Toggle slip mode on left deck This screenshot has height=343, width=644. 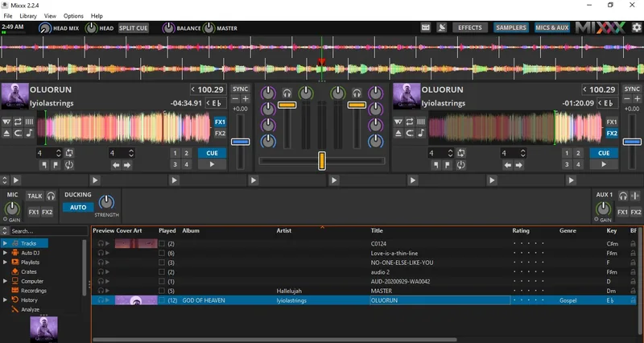click(18, 133)
